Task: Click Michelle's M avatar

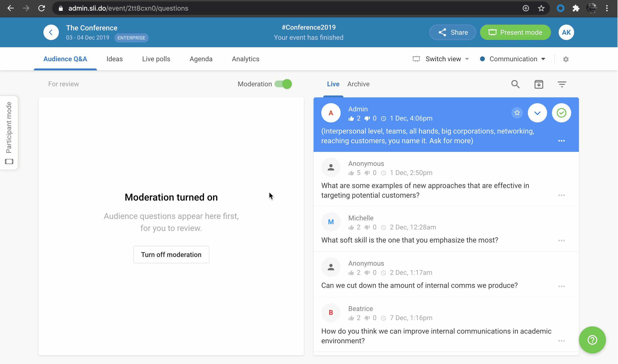Action: click(x=331, y=222)
